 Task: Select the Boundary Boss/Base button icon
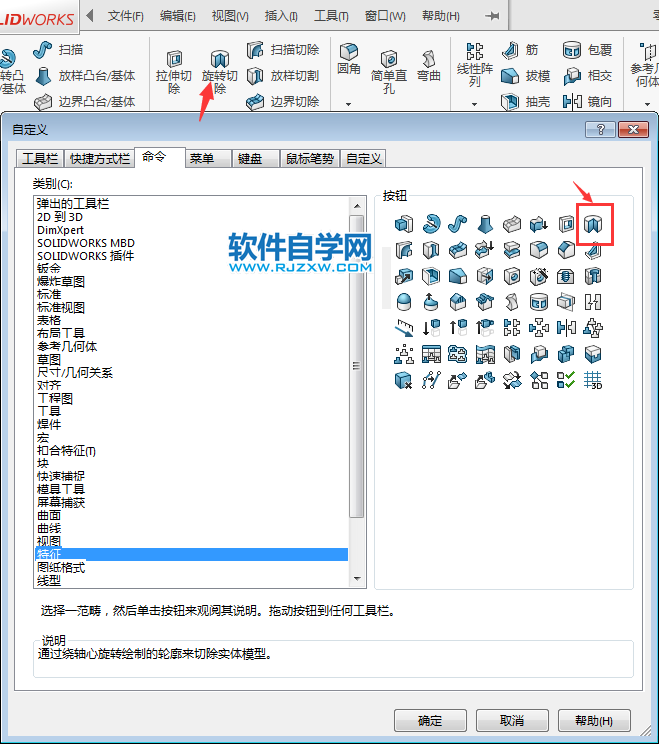click(x=512, y=223)
